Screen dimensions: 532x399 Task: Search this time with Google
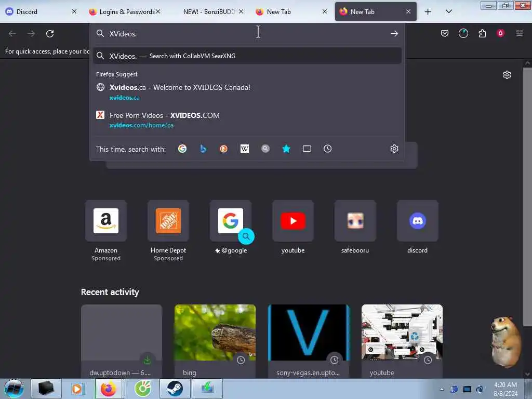point(182,149)
